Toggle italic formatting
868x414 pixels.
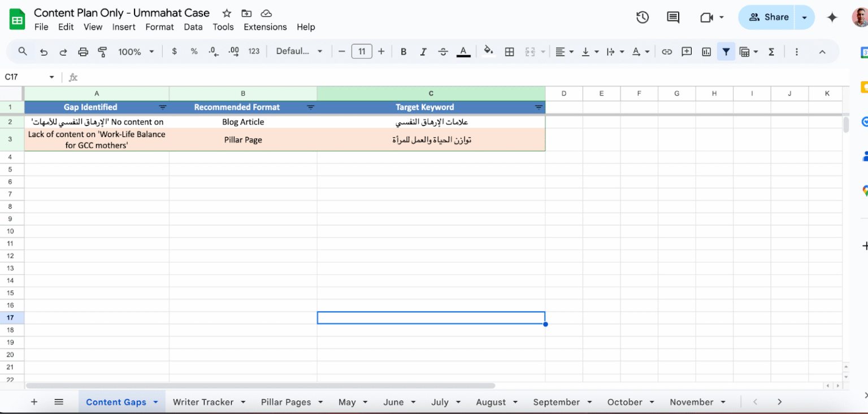pyautogui.click(x=423, y=51)
